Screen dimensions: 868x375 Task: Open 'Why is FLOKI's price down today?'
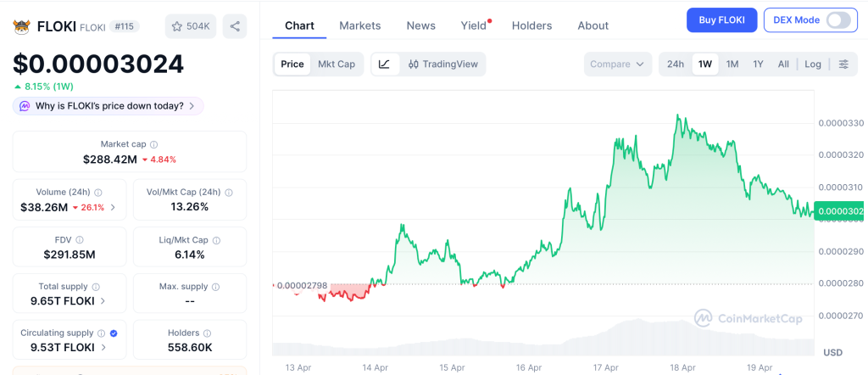(x=108, y=106)
